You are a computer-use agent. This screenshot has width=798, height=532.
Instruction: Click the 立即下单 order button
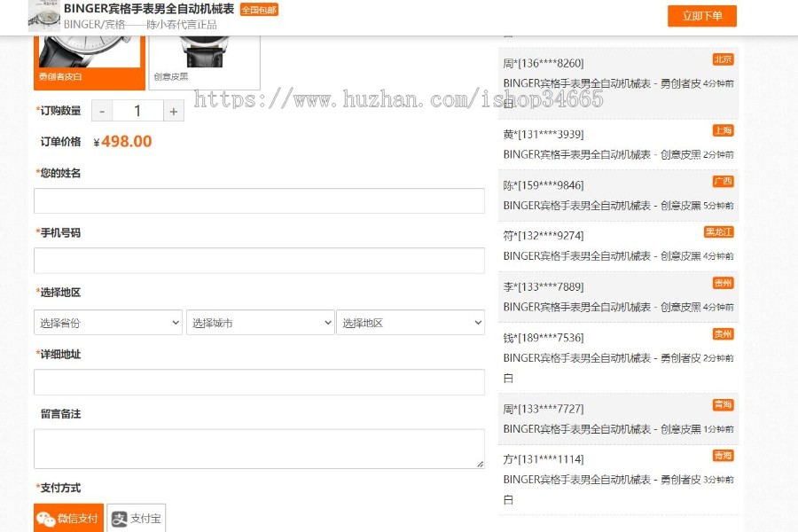pyautogui.click(x=702, y=16)
